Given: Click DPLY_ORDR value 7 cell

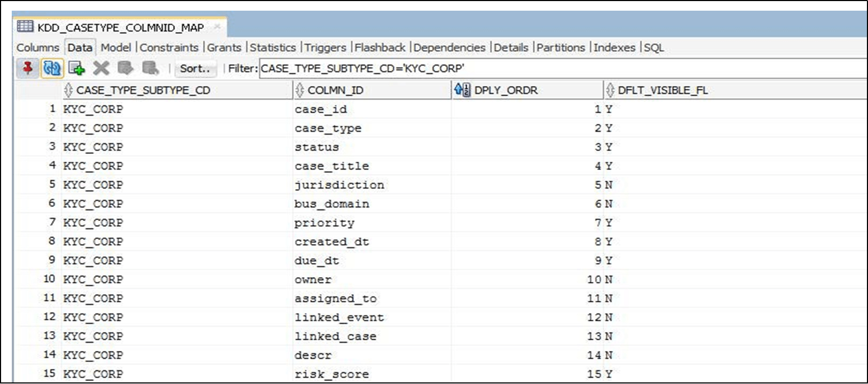Looking at the screenshot, I should point(527,223).
